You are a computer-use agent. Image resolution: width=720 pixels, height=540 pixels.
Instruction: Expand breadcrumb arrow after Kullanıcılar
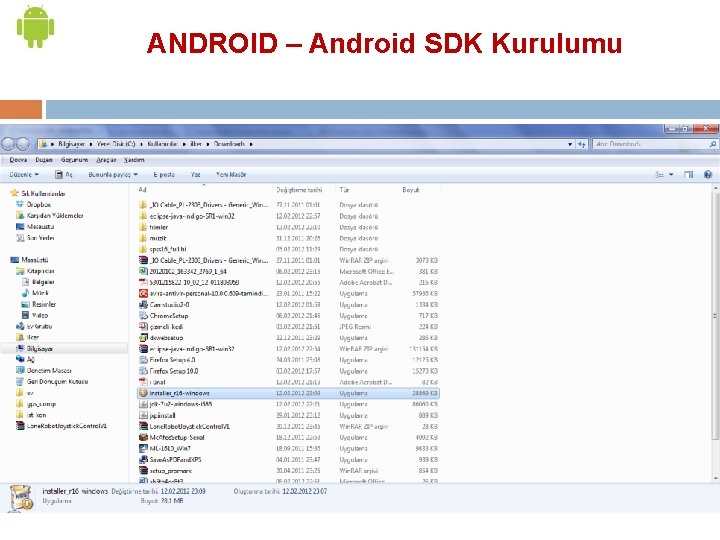tap(184, 144)
